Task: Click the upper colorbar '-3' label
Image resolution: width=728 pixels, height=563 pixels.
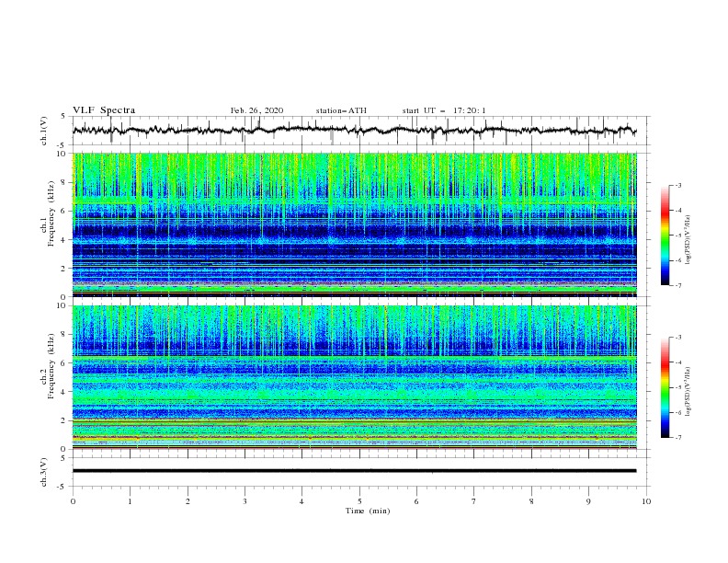Action: pyautogui.click(x=677, y=185)
